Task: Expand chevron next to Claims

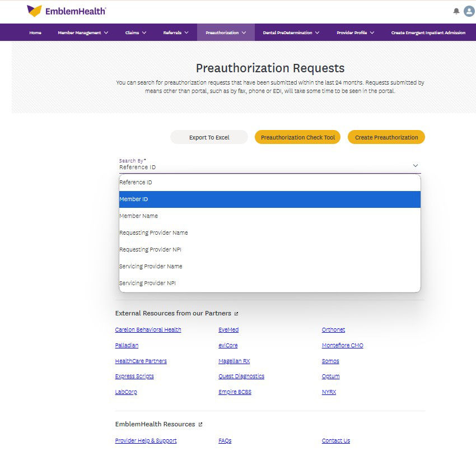Action: [144, 32]
